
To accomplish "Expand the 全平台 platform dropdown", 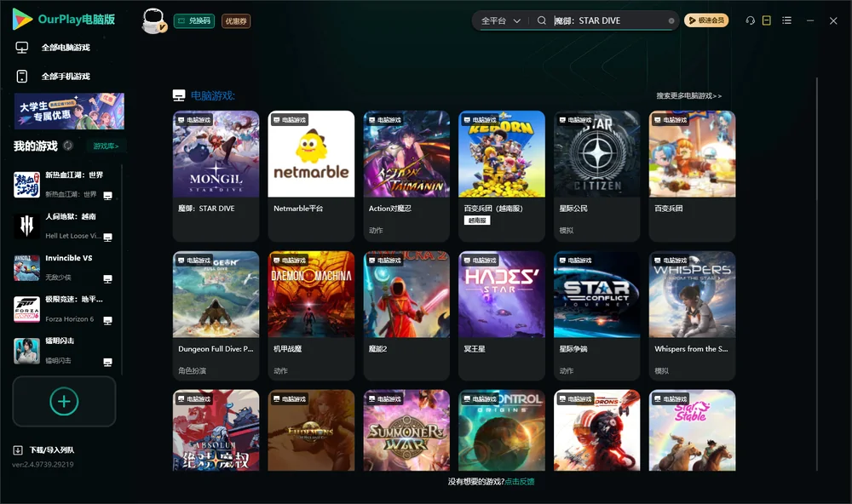I will pos(500,20).
